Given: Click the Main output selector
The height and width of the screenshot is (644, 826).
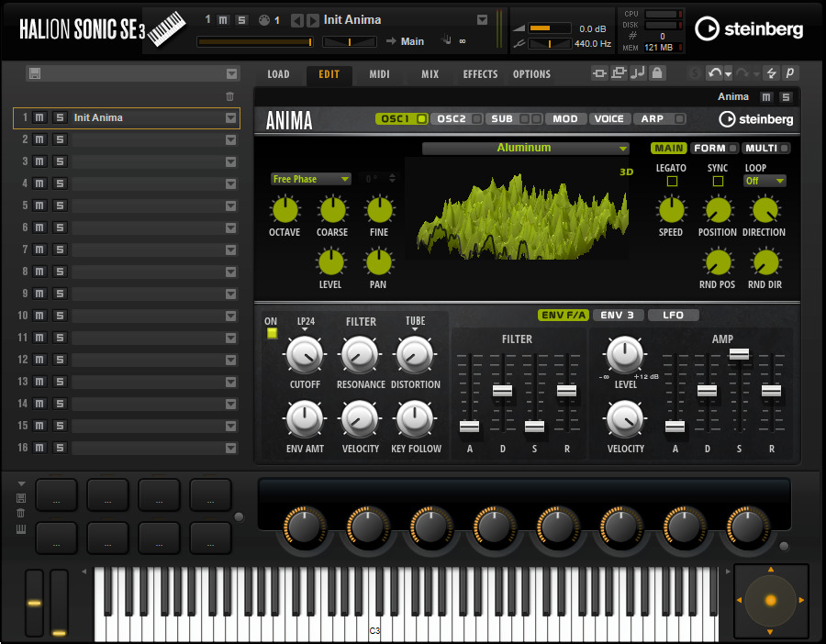Looking at the screenshot, I should [x=412, y=41].
